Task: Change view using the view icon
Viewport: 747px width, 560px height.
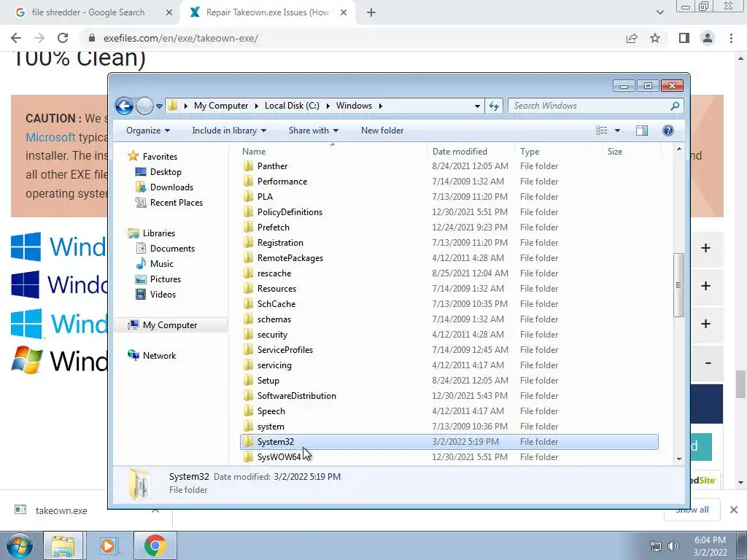Action: click(602, 131)
